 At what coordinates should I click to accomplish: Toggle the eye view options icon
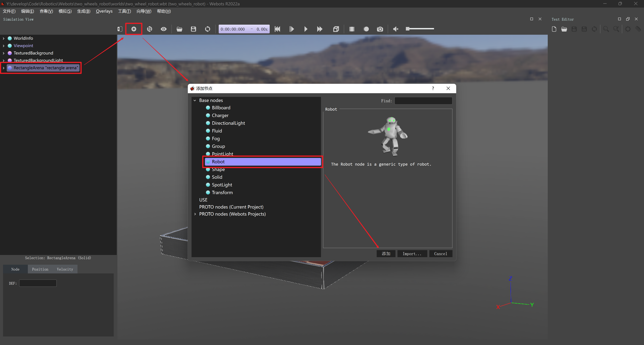(164, 29)
